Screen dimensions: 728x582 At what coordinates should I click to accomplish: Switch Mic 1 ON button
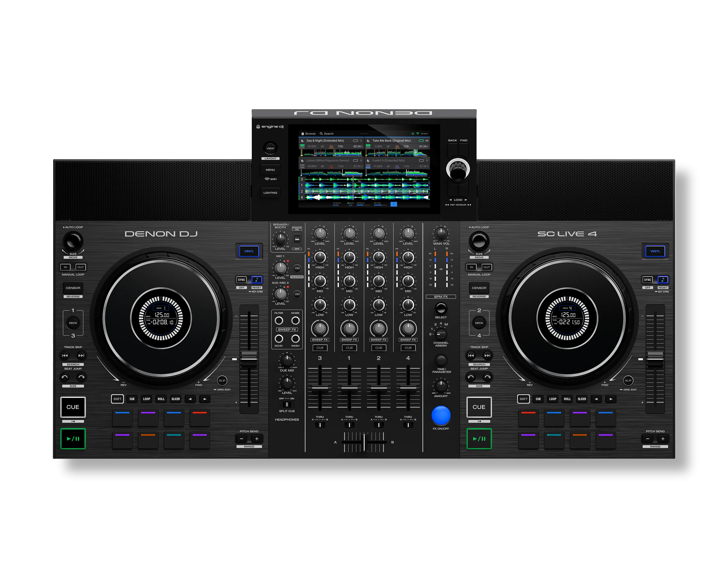point(297,268)
